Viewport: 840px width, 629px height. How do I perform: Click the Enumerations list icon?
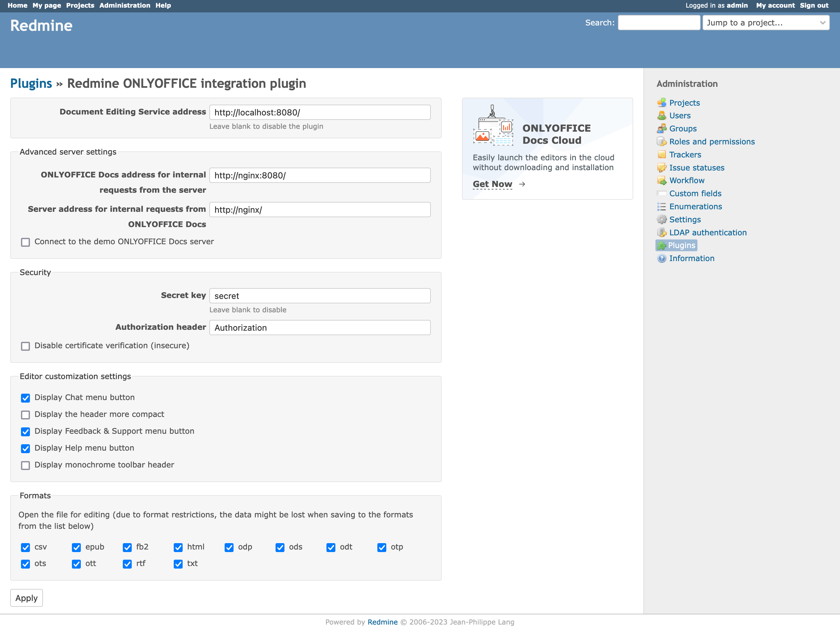coord(661,206)
